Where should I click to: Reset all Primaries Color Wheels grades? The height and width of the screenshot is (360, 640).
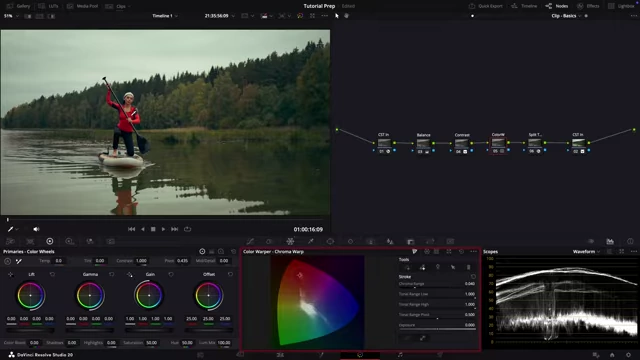point(233,251)
